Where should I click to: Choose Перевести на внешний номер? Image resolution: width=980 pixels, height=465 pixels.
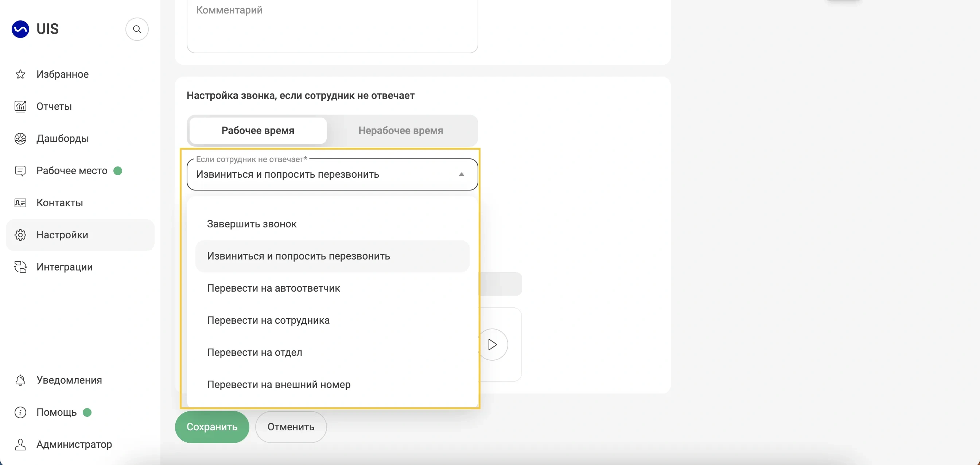click(279, 385)
